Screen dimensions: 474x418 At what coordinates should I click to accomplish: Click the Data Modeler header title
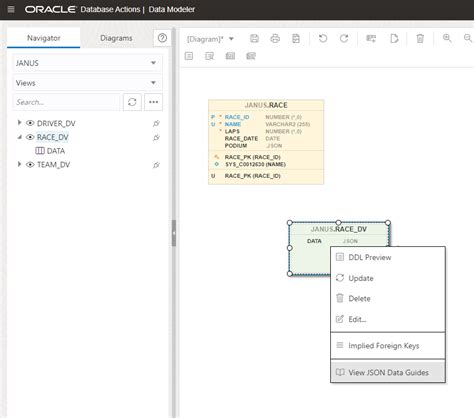point(172,9)
